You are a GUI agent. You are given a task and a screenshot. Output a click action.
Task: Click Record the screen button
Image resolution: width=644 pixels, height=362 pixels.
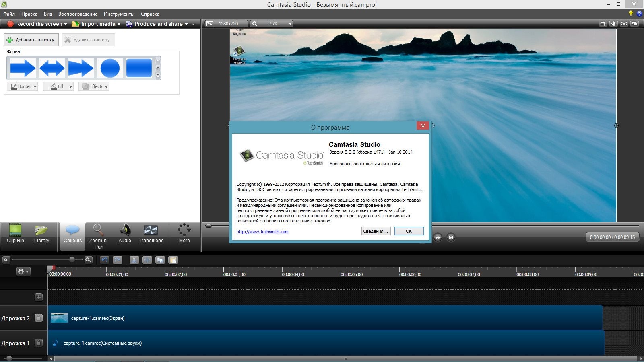(35, 24)
